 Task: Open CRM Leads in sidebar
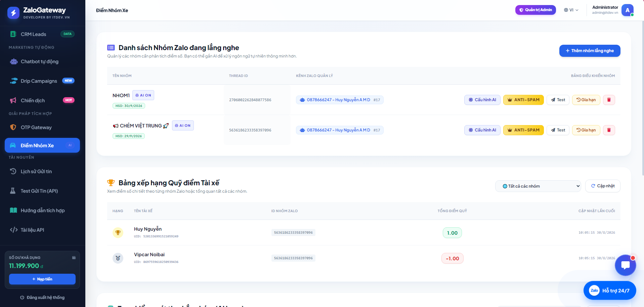click(42, 34)
